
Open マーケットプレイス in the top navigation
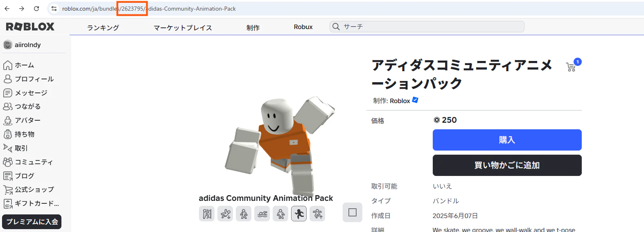[x=183, y=27]
